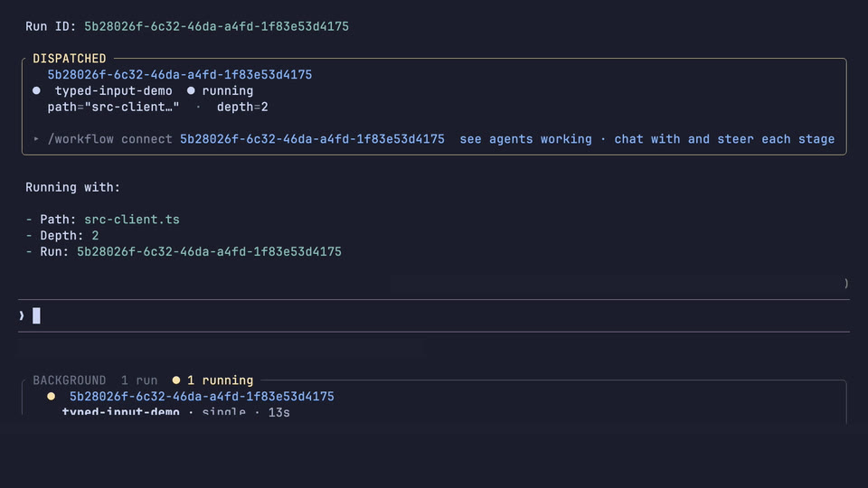Screen dimensions: 868x488
Task: Click 'chat with and steer each stage' text
Action: (724, 139)
